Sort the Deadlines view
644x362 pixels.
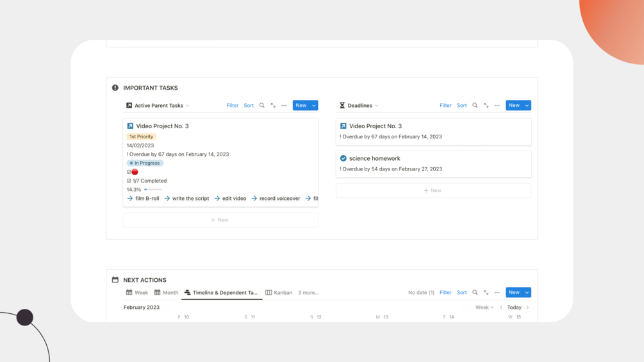coord(461,106)
